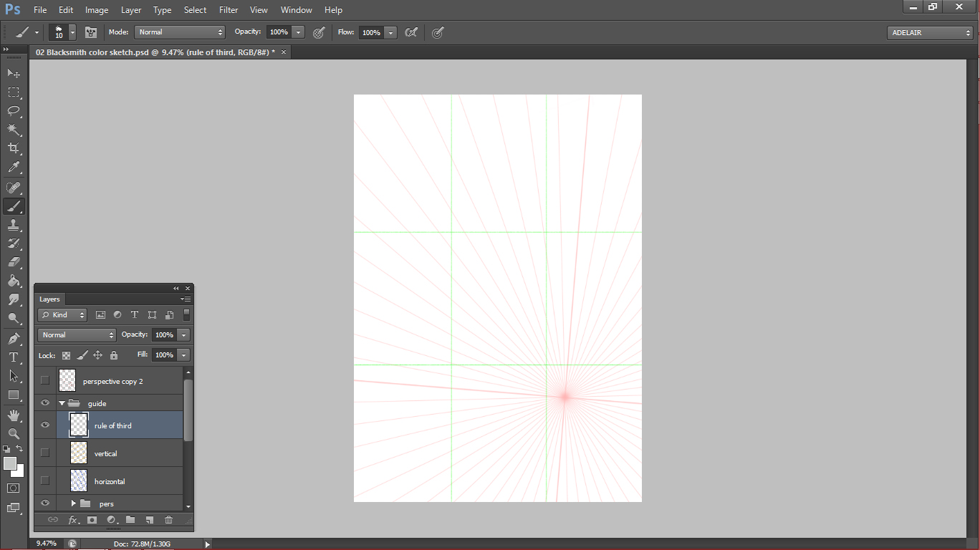Select the Blacksmith color sketch document tab
This screenshot has height=550, width=980.
pos(155,52)
